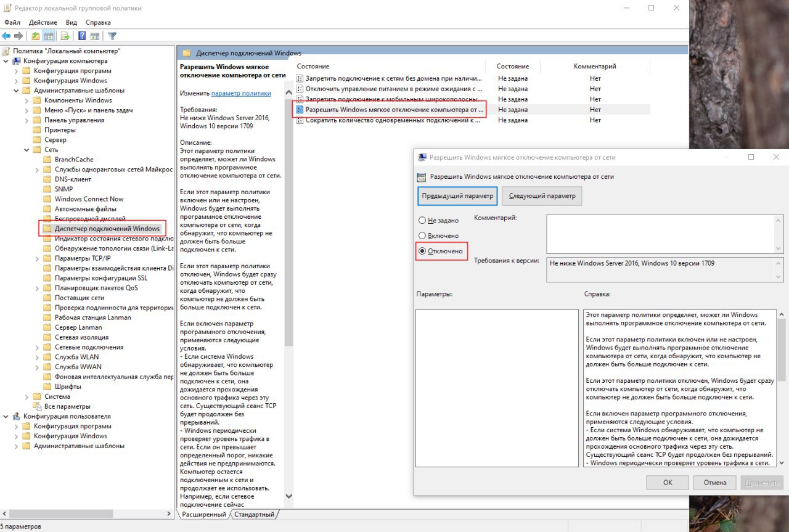789x532 pixels.
Task: Go up one level using folder-arrow icon
Action: (36, 36)
